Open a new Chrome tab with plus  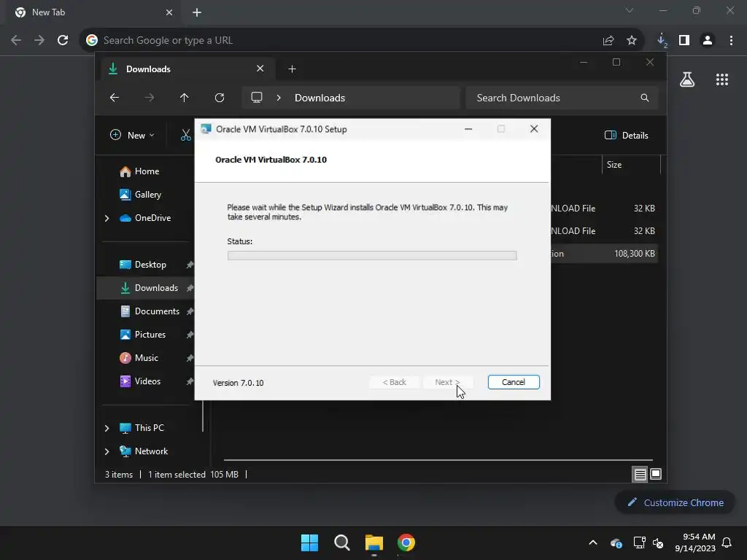(x=197, y=12)
